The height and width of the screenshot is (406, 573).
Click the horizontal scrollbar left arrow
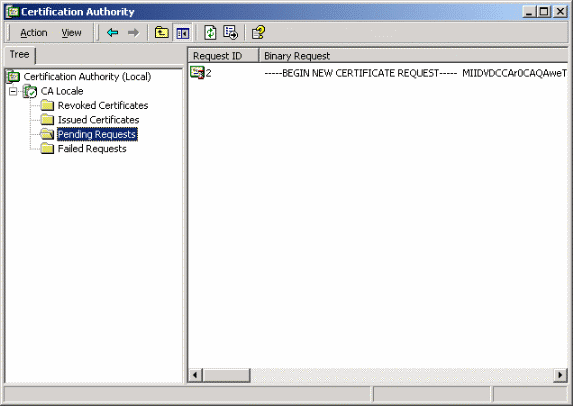click(196, 375)
